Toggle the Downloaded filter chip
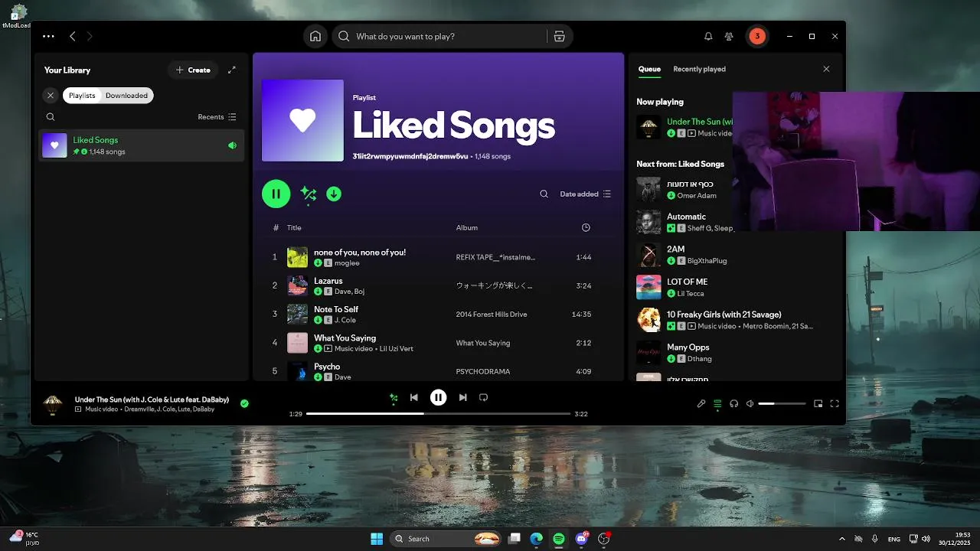 pos(126,96)
